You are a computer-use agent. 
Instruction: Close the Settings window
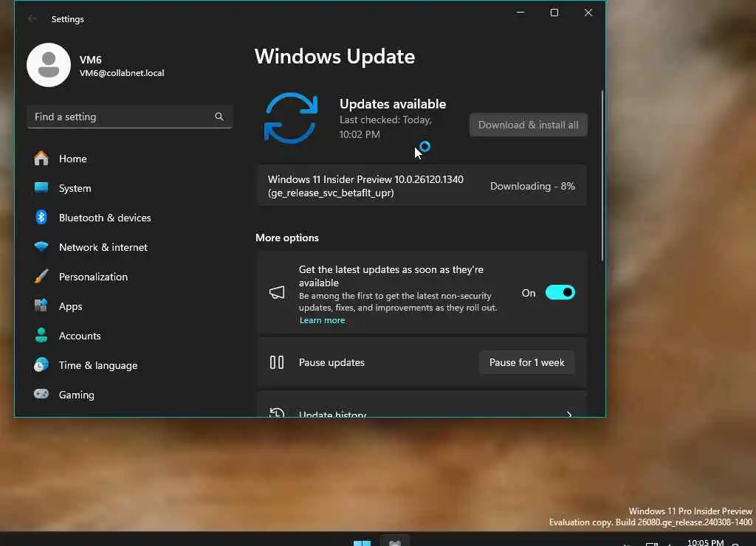pos(588,13)
